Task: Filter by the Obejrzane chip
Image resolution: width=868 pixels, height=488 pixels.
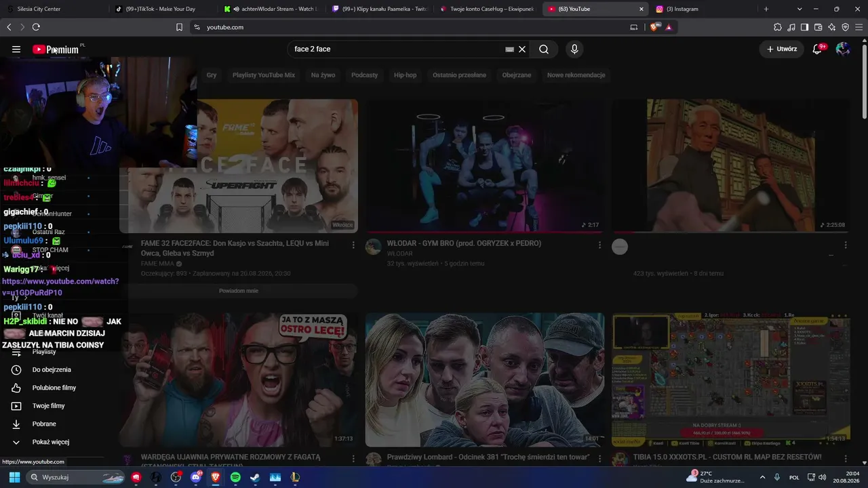Action: click(517, 75)
